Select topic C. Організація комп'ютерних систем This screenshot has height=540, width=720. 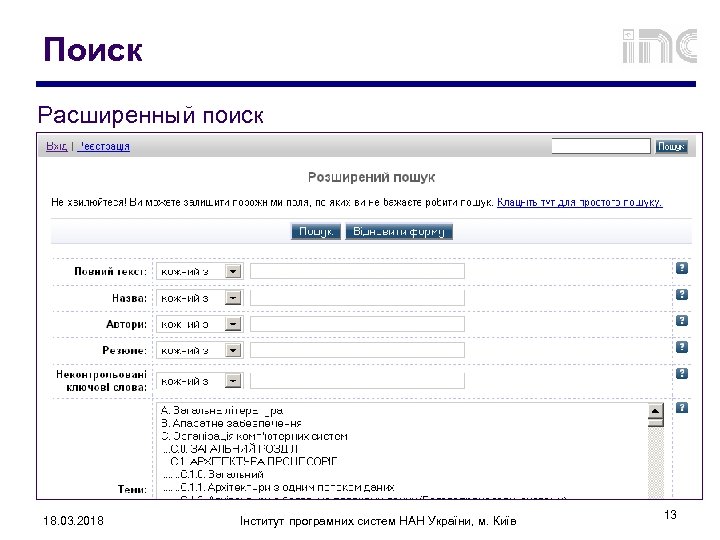click(254, 436)
